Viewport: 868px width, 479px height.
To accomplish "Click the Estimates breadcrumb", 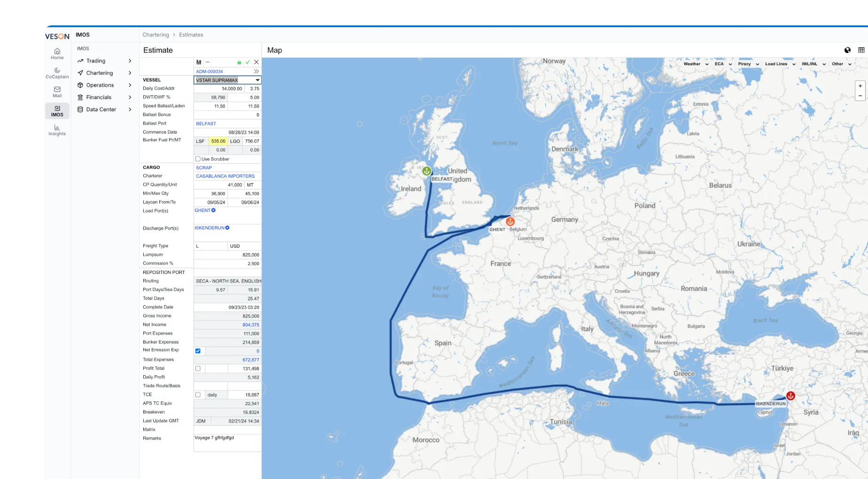I will (x=191, y=35).
